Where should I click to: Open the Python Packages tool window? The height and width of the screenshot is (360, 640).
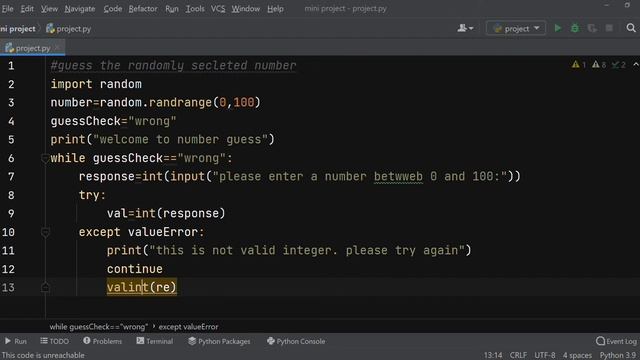pyautogui.click(x=219, y=341)
